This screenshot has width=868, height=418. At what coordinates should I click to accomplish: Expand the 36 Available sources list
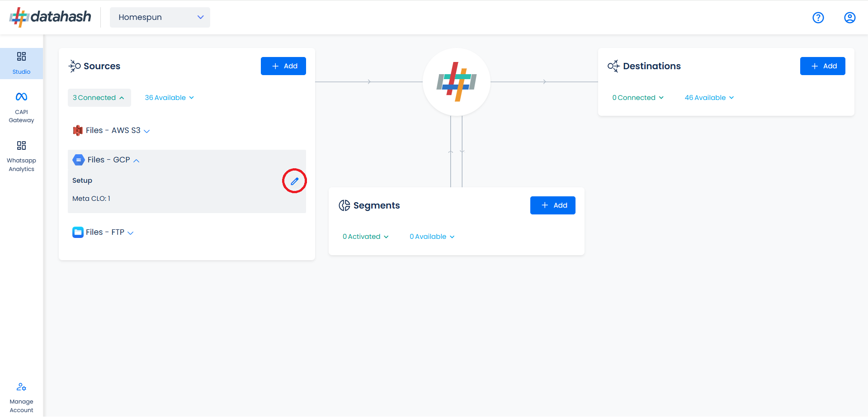170,98
